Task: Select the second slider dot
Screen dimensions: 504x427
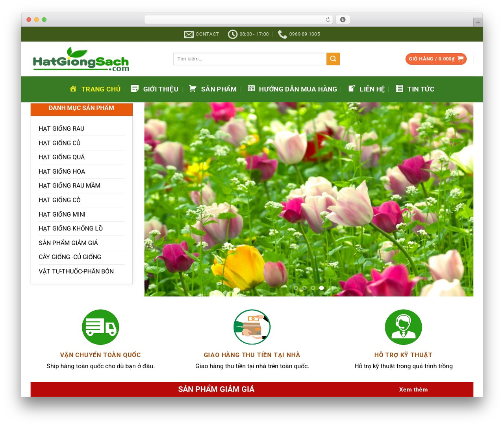Action: point(304,288)
